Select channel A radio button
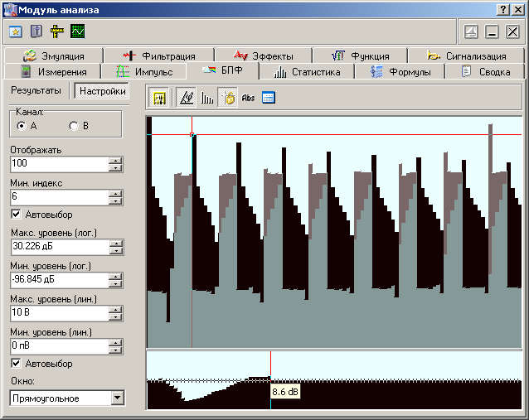The image size is (529, 420). 22,126
